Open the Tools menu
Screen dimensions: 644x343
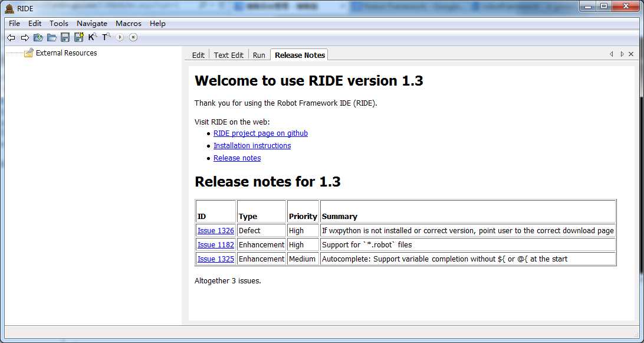coord(59,24)
